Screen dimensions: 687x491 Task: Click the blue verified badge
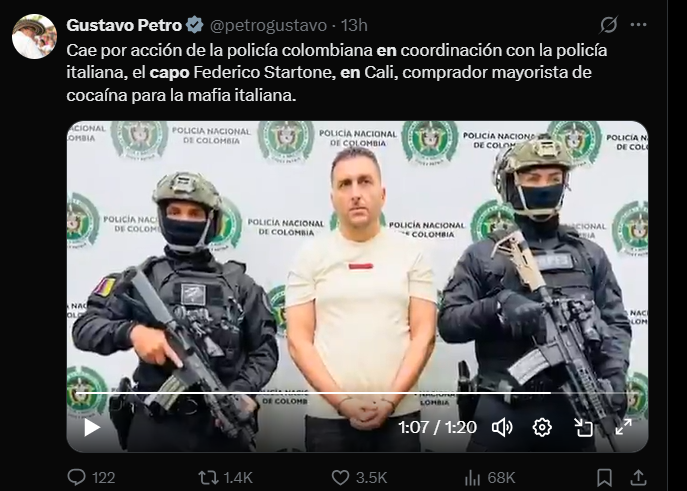[195, 25]
